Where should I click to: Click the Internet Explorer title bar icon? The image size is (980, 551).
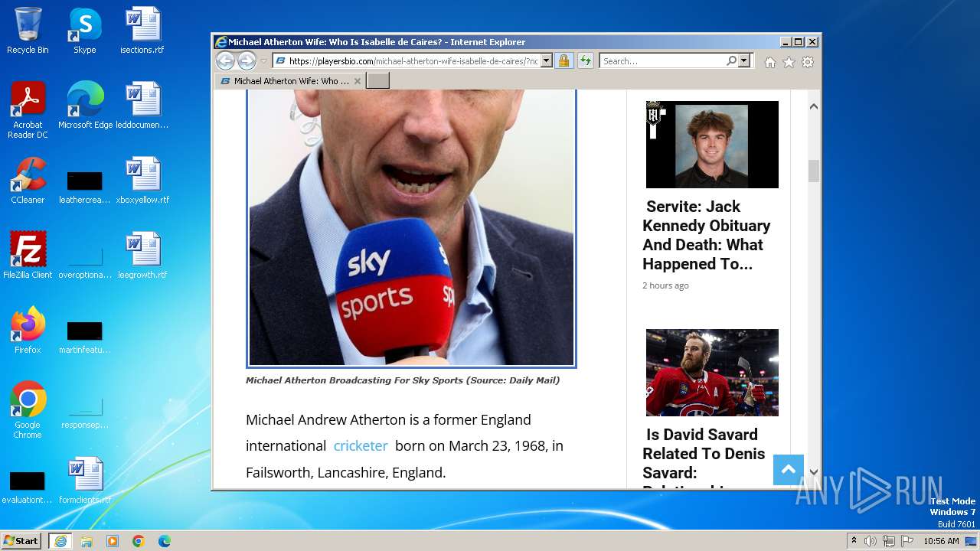pos(221,42)
